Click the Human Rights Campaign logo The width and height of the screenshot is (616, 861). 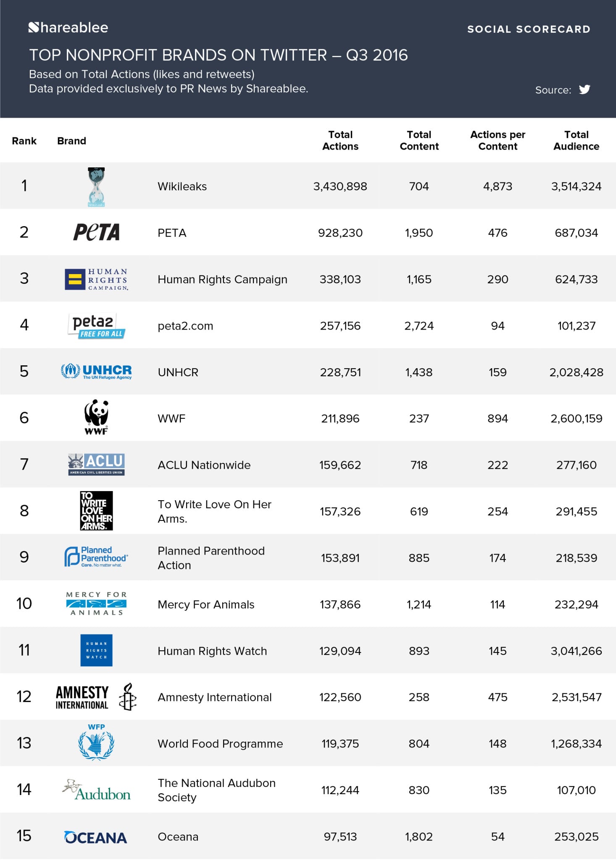(x=96, y=279)
